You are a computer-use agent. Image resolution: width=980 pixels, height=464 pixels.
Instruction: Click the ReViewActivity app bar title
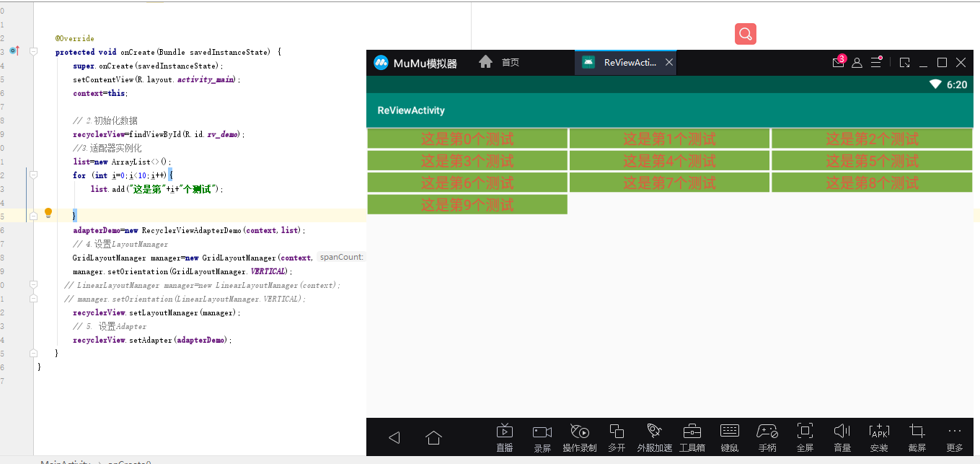click(x=411, y=110)
